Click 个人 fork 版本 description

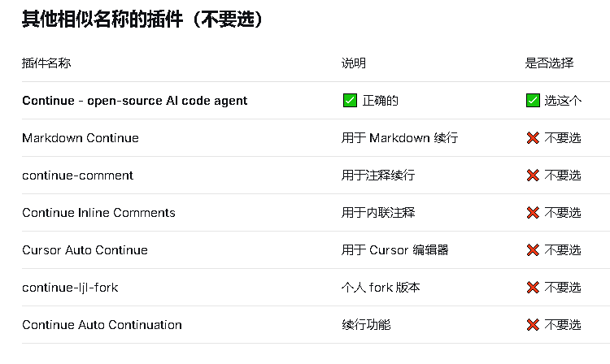pos(381,288)
